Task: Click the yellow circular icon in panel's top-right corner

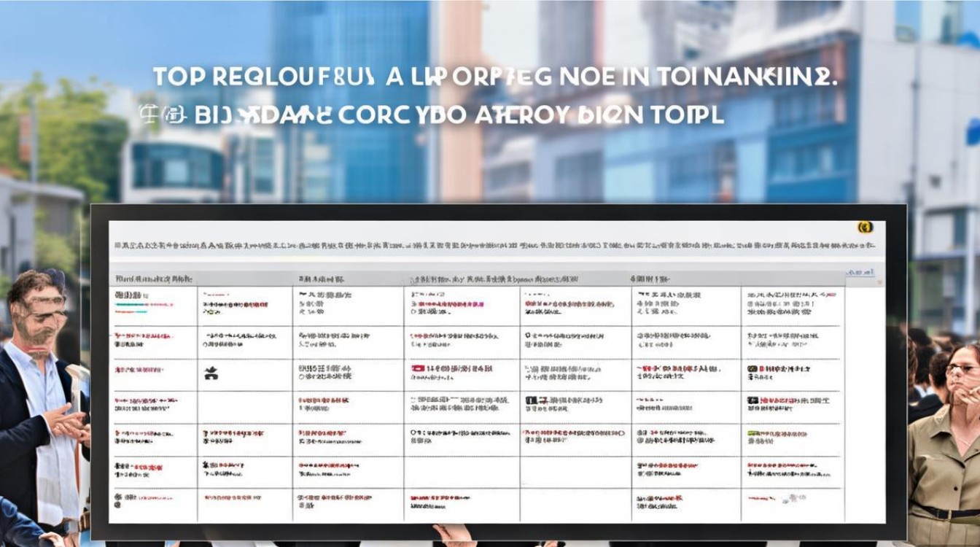Action: point(866,227)
